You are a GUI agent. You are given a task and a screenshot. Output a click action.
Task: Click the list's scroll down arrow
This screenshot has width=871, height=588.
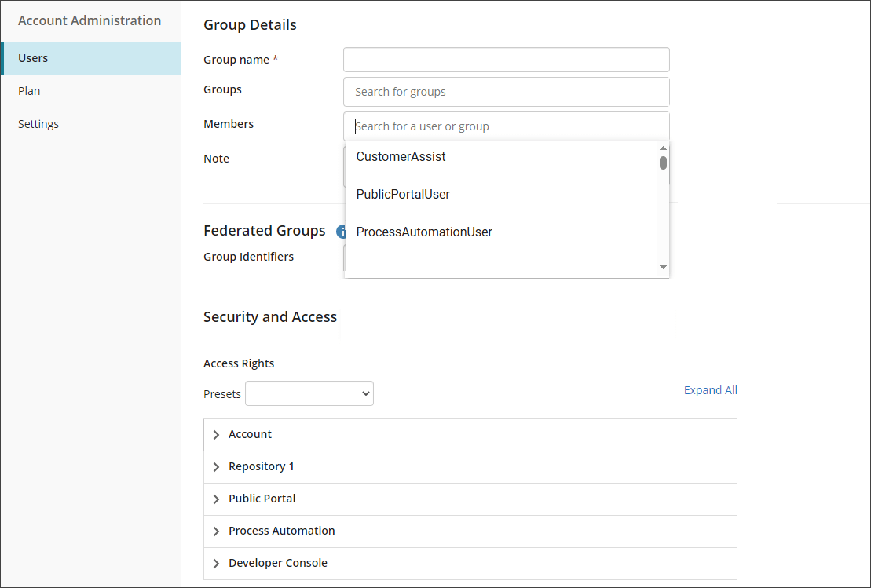tap(663, 268)
